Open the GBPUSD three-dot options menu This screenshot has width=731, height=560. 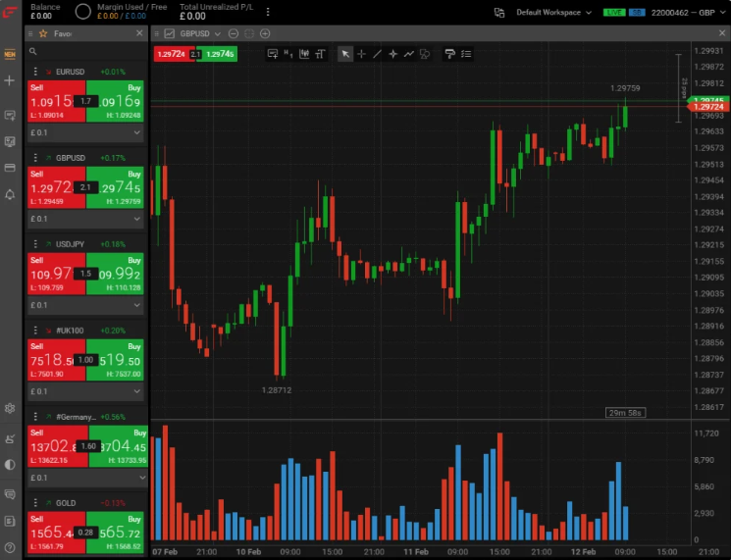35,158
